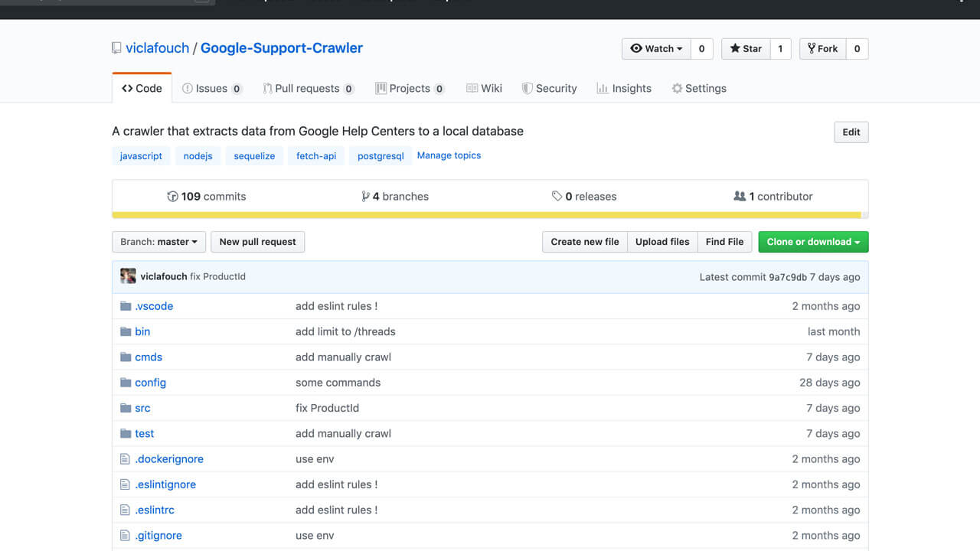View the 0 releases
The image size is (980, 551).
pyautogui.click(x=584, y=197)
